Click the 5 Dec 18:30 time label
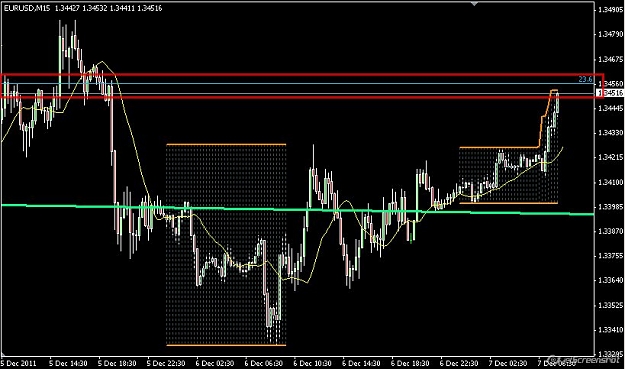Screen dimensions: 625x369 coord(117,363)
